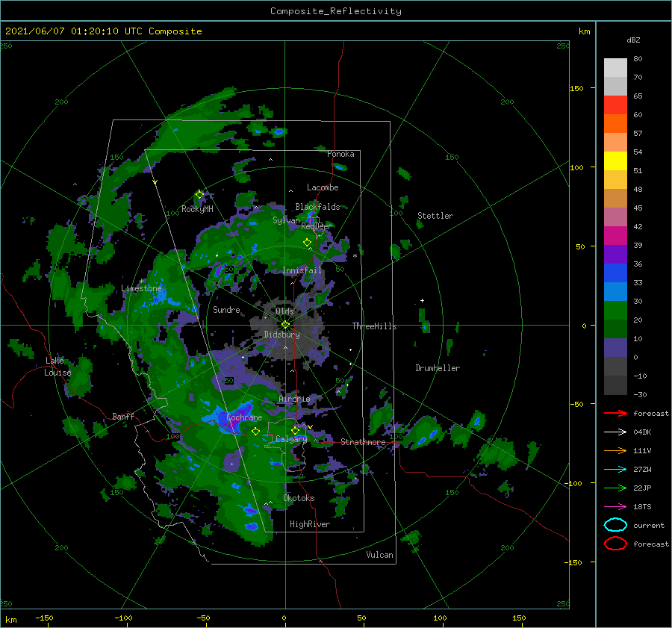Viewport: 672px width, 628px height.
Task: Click the cyan 27ZW arrow icon
Action: [x=615, y=470]
